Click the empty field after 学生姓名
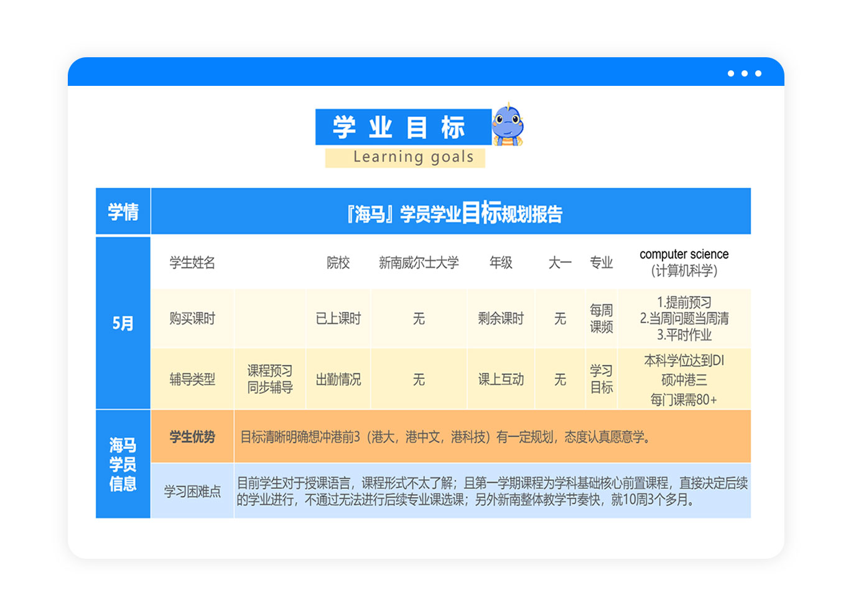851x616 pixels. click(x=269, y=263)
